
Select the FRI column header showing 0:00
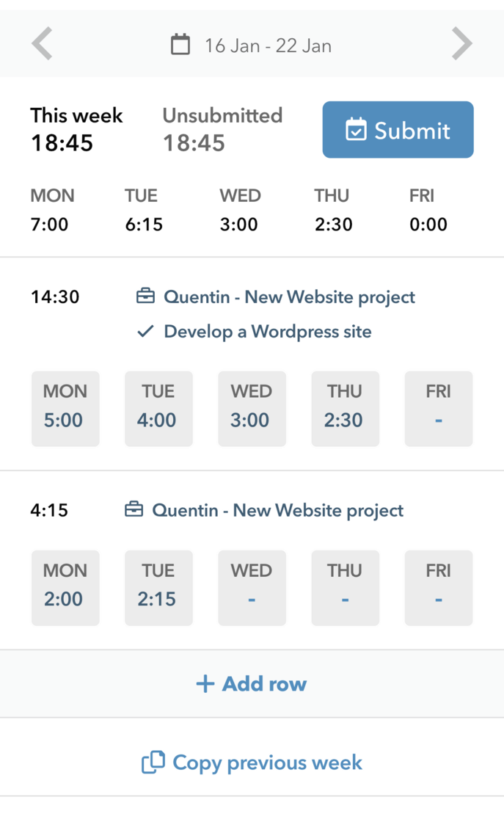(x=428, y=210)
